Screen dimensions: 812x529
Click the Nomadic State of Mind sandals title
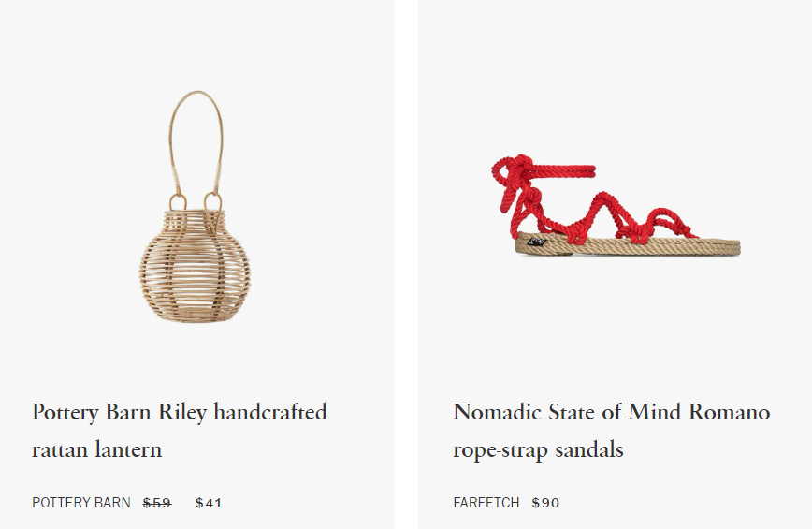tap(612, 431)
